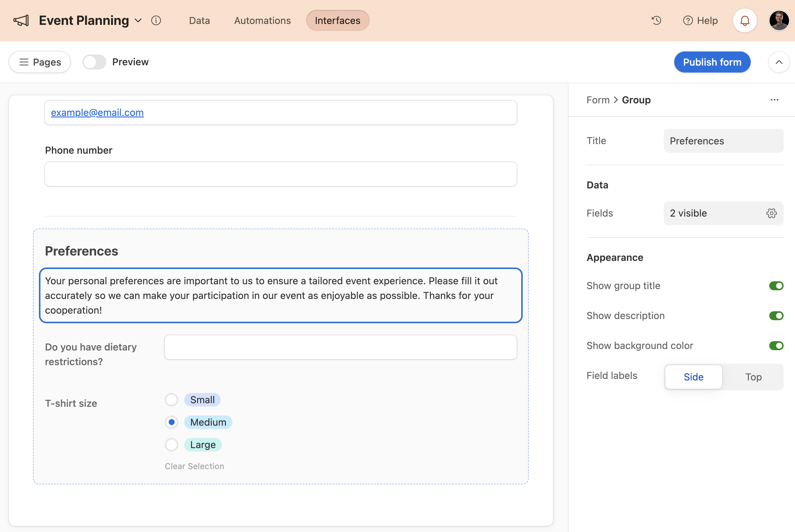
Task: Go to the Data tab
Action: point(199,21)
